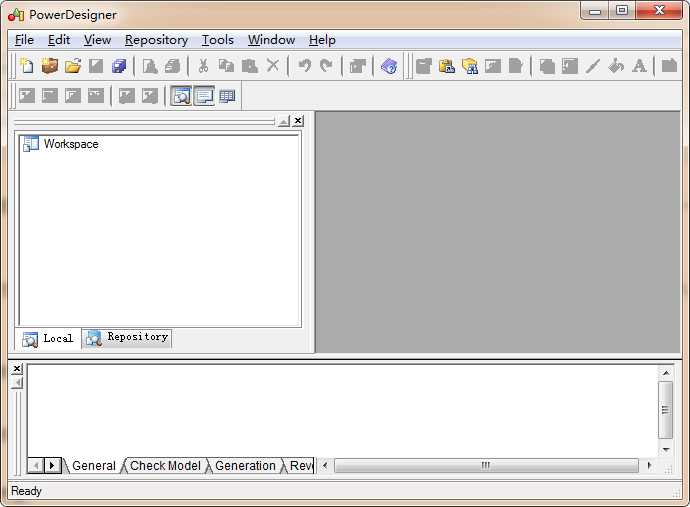Screen dimensions: 690x507
Task: Switch to the Repository browser tab
Action: 127,338
